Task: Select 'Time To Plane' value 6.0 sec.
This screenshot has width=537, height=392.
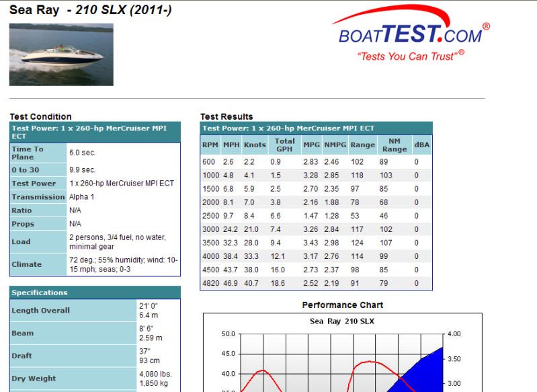Action: pos(82,153)
